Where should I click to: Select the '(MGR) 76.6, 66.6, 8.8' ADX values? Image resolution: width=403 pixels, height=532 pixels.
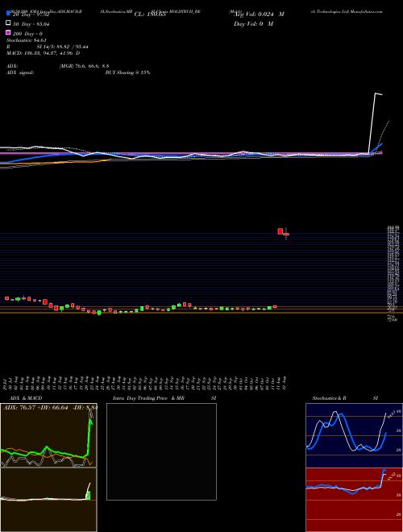(x=84, y=66)
